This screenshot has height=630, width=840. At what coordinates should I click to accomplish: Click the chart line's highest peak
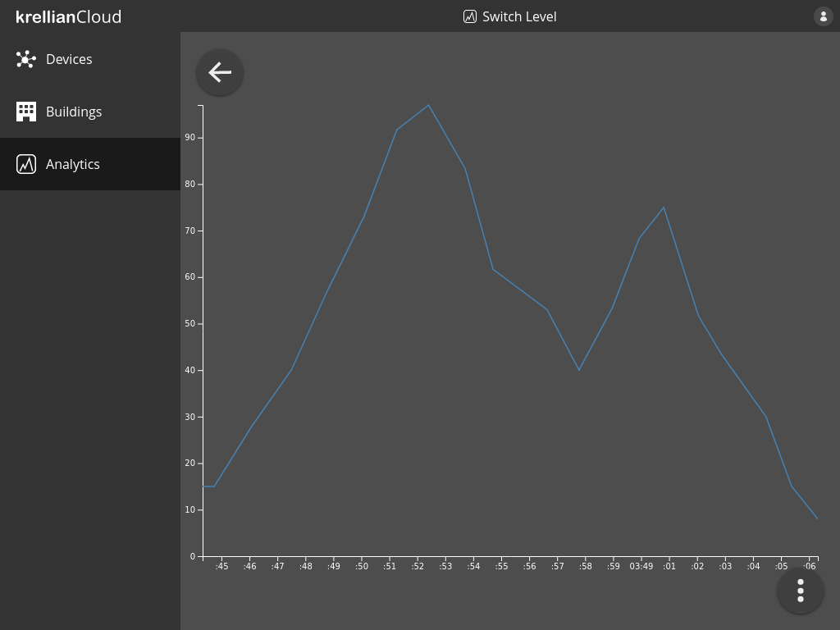(x=428, y=105)
